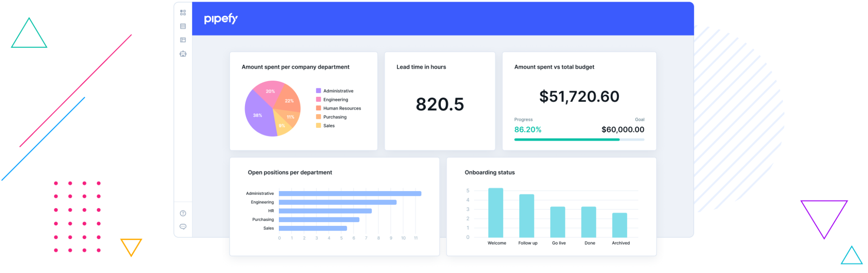868x273 pixels.
Task: Click the Sales bar in Open positions chart
Action: pos(313,228)
